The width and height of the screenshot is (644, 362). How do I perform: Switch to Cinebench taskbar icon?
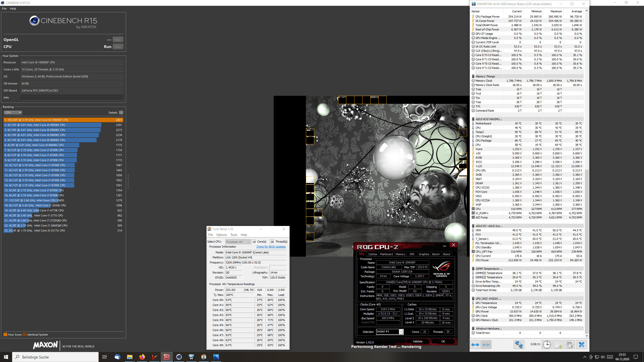[179, 357]
